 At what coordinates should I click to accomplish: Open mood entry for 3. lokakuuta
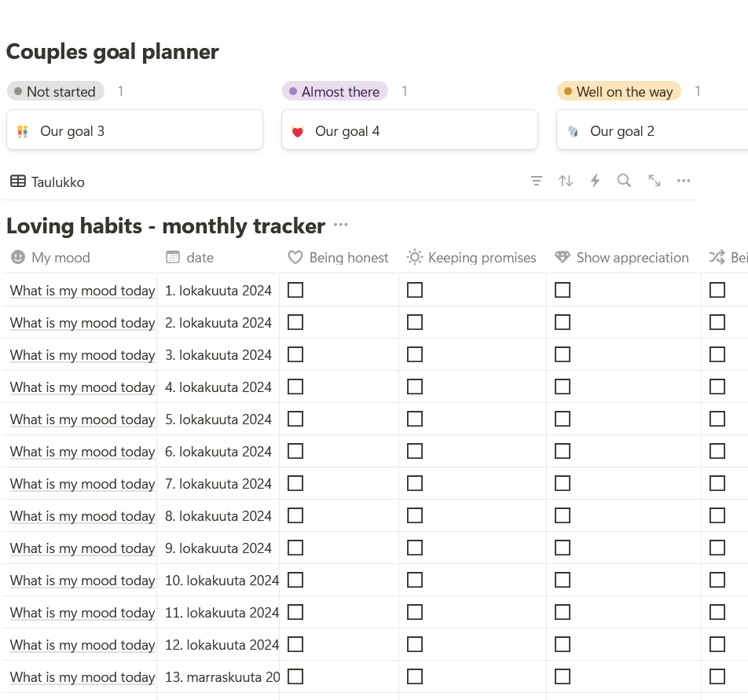click(82, 355)
